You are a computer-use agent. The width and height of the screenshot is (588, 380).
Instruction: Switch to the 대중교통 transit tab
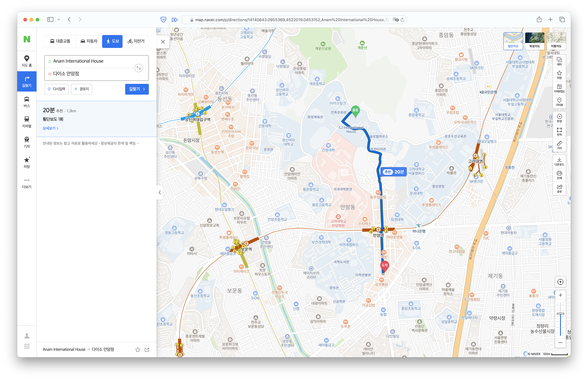pos(60,41)
